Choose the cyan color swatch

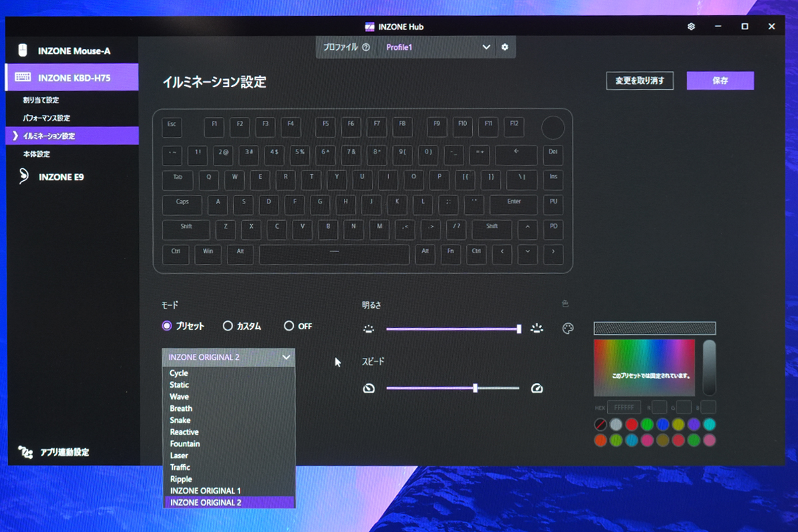click(709, 424)
